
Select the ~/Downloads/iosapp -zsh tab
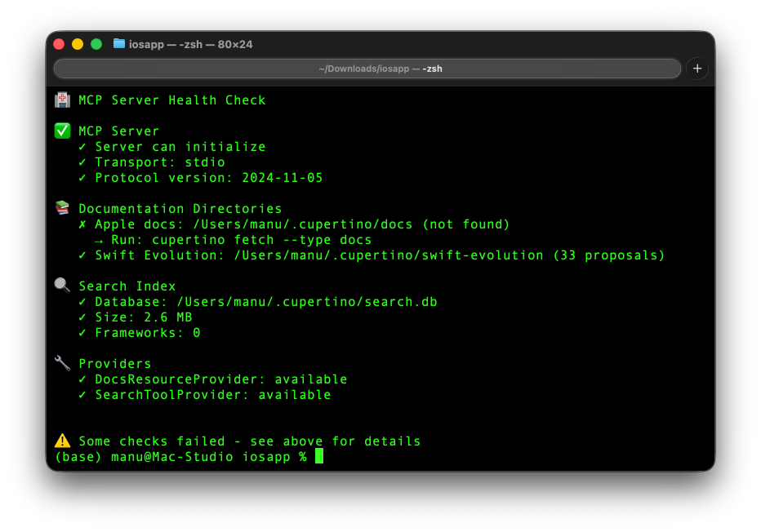pos(367,69)
